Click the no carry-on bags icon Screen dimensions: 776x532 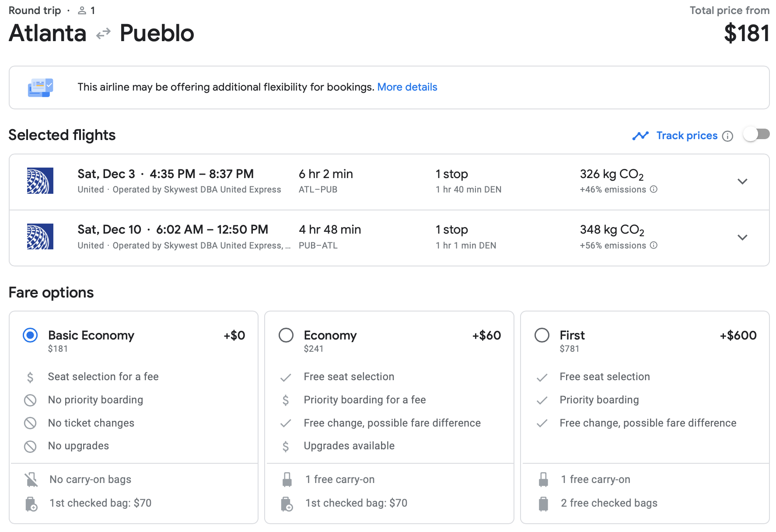point(31,480)
